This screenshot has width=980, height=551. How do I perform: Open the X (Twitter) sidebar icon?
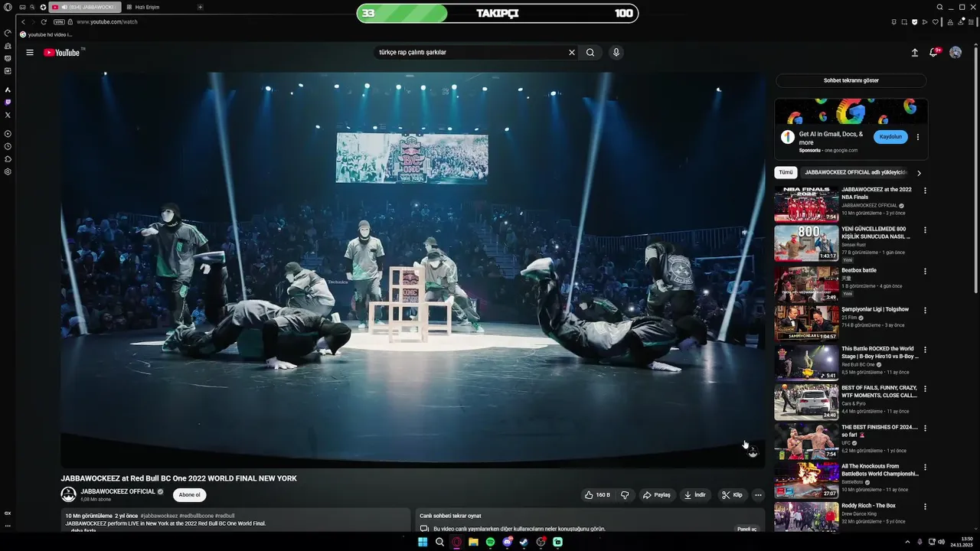pos(8,115)
